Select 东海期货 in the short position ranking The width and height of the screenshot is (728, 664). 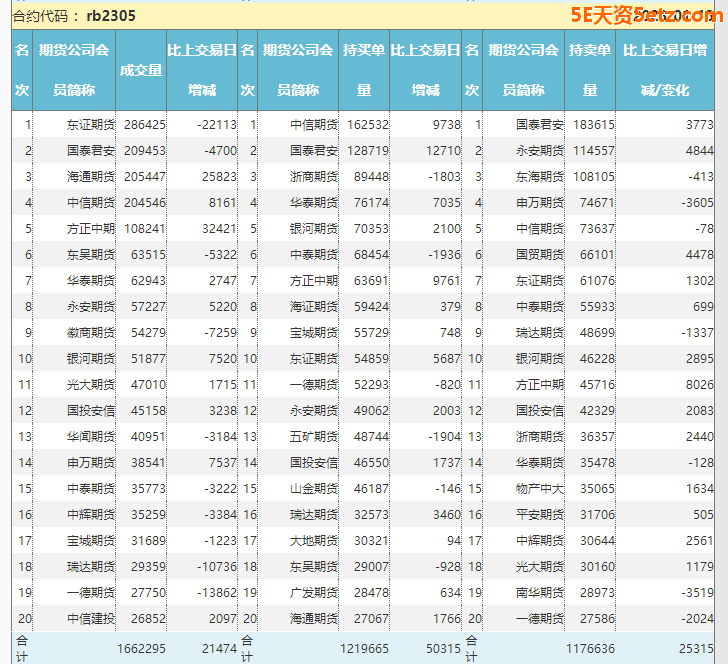coord(540,177)
